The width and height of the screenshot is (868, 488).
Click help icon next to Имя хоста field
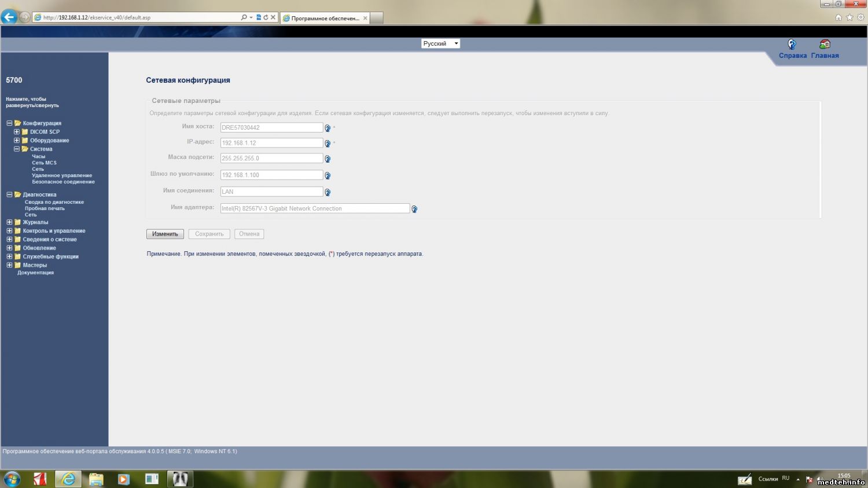[x=328, y=128]
